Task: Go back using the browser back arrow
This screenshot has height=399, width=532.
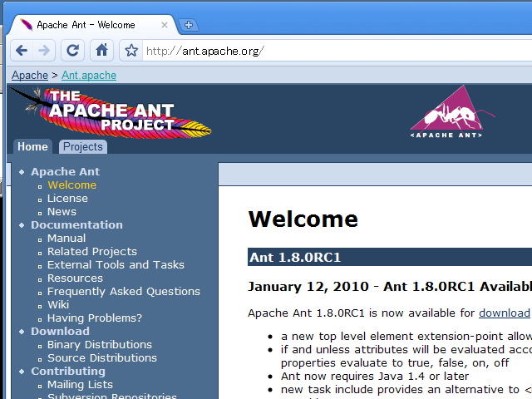Action: pyautogui.click(x=22, y=51)
